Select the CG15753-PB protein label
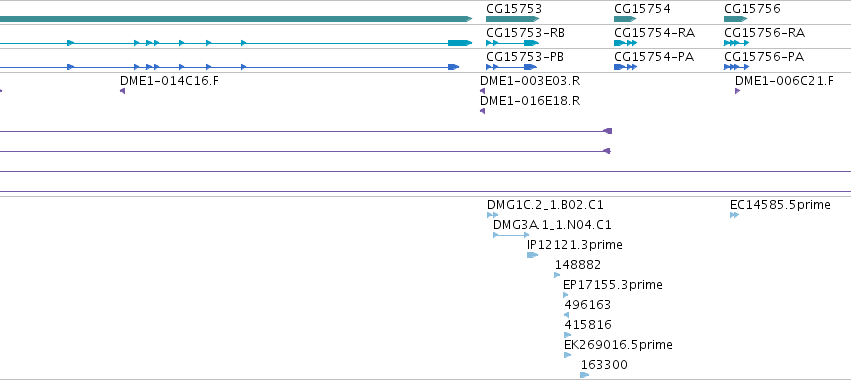This screenshot has height=380, width=851. coord(525,57)
